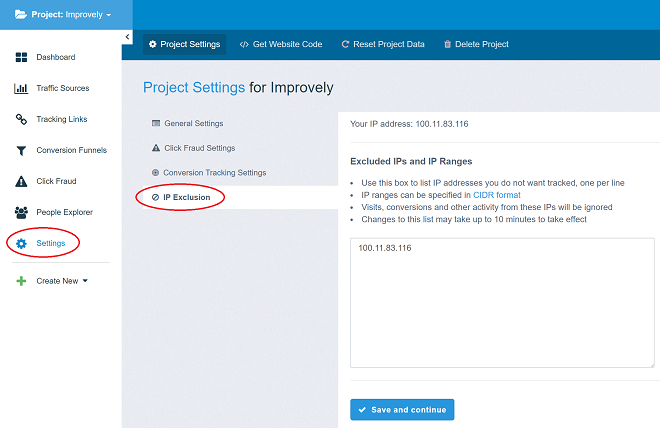Select the Tracking Links chain icon

tap(21, 119)
